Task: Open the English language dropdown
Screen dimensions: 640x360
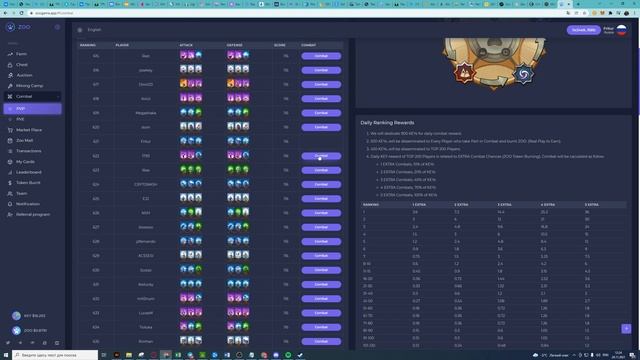Action: pyautogui.click(x=94, y=30)
